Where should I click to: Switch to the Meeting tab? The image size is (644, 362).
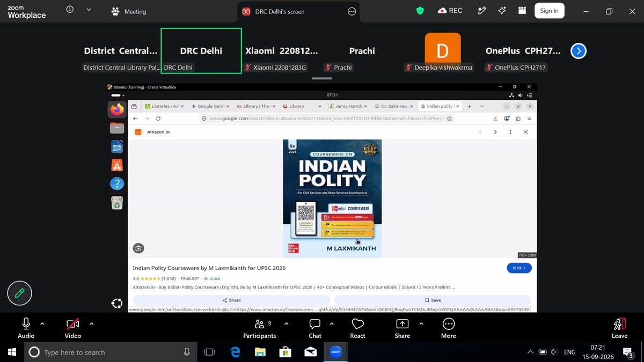128,11
